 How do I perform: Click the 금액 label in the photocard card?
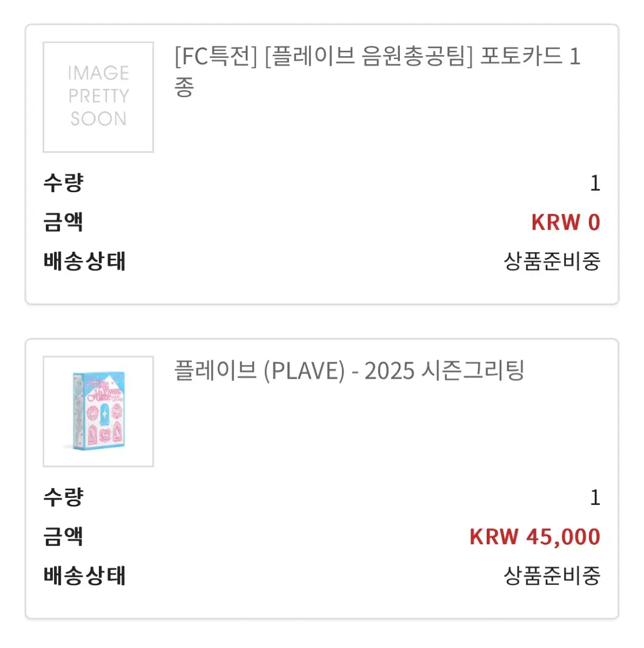tap(63, 222)
